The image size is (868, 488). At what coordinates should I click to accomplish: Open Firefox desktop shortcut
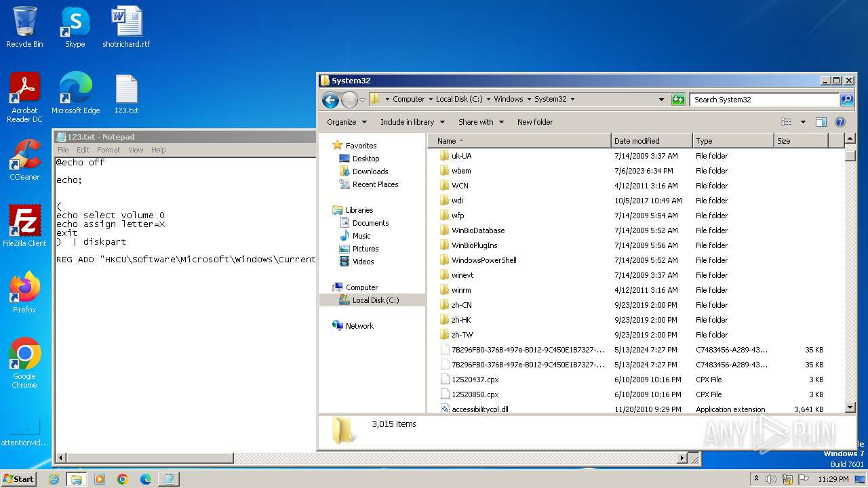click(24, 293)
